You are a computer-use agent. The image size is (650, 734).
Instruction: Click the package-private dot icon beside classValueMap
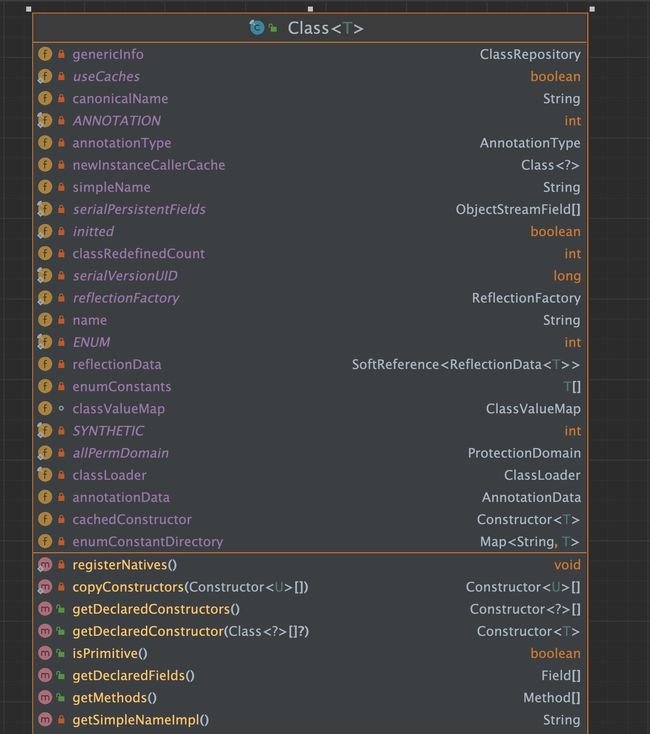point(61,408)
